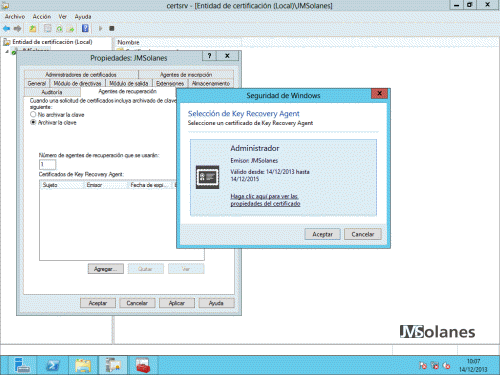Click the first red flag tray icon
The width and height of the screenshot is (500, 375).
click(423, 366)
